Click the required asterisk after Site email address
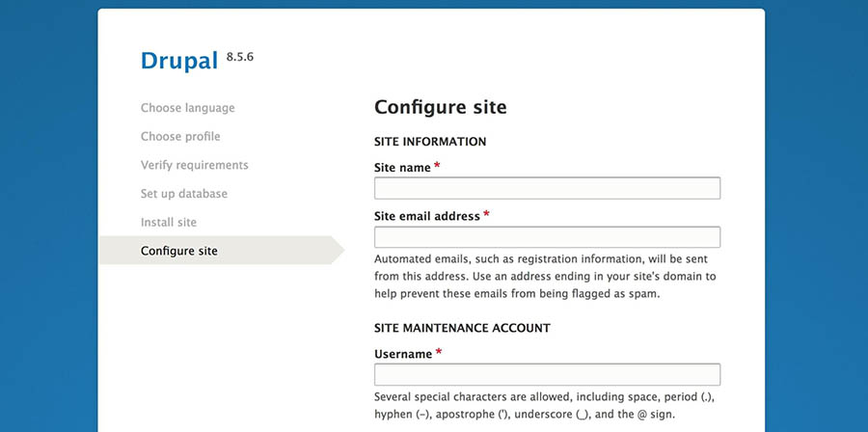Image resolution: width=868 pixels, height=432 pixels. coord(486,215)
